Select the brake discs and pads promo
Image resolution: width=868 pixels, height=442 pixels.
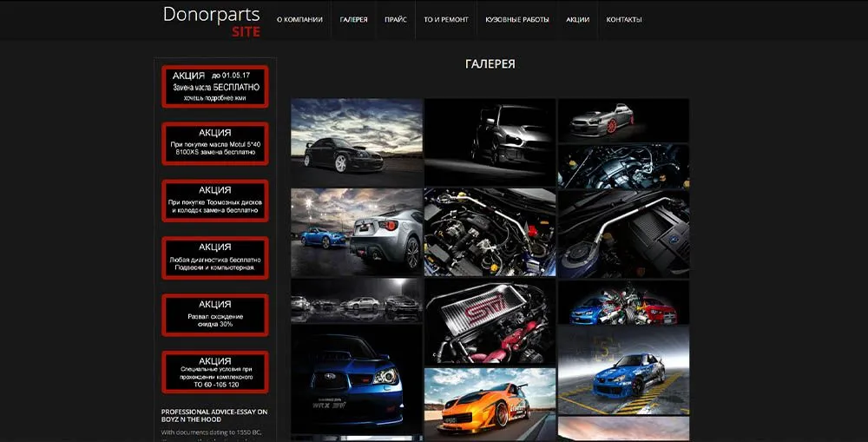click(214, 201)
